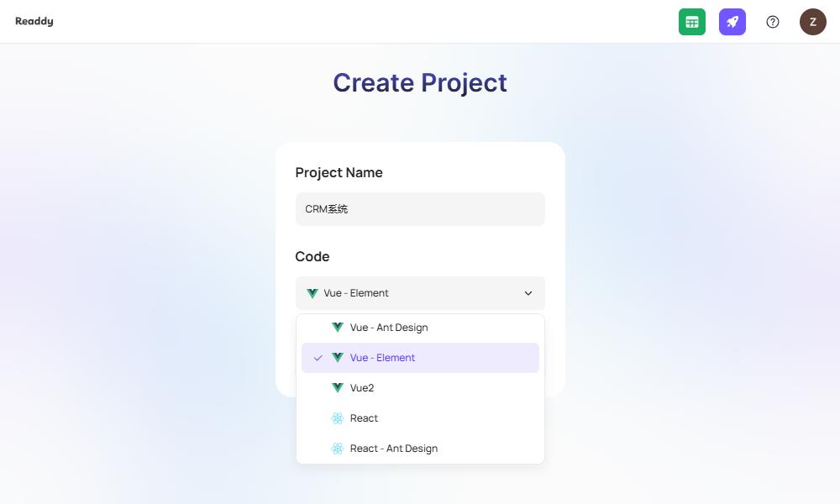The height and width of the screenshot is (504, 840).
Task: Click the Vue logo beside Vue - Ant Design
Action: tap(338, 328)
